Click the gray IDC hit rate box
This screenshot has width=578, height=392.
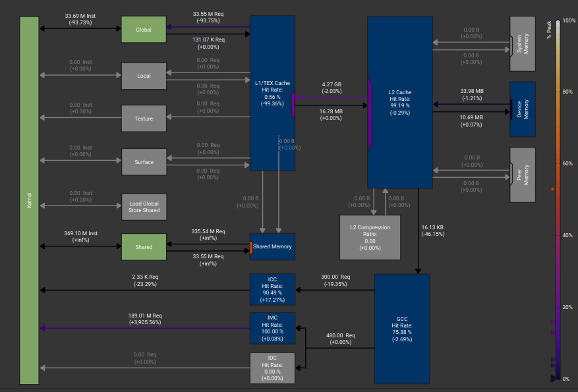click(x=272, y=368)
